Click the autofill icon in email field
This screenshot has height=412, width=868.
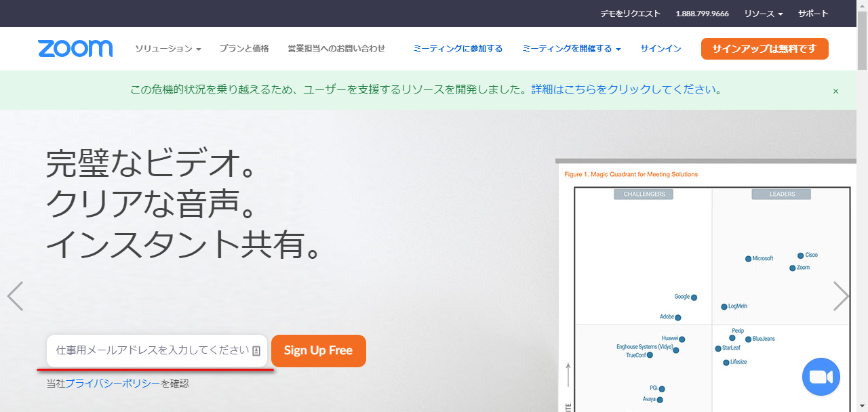pos(256,351)
